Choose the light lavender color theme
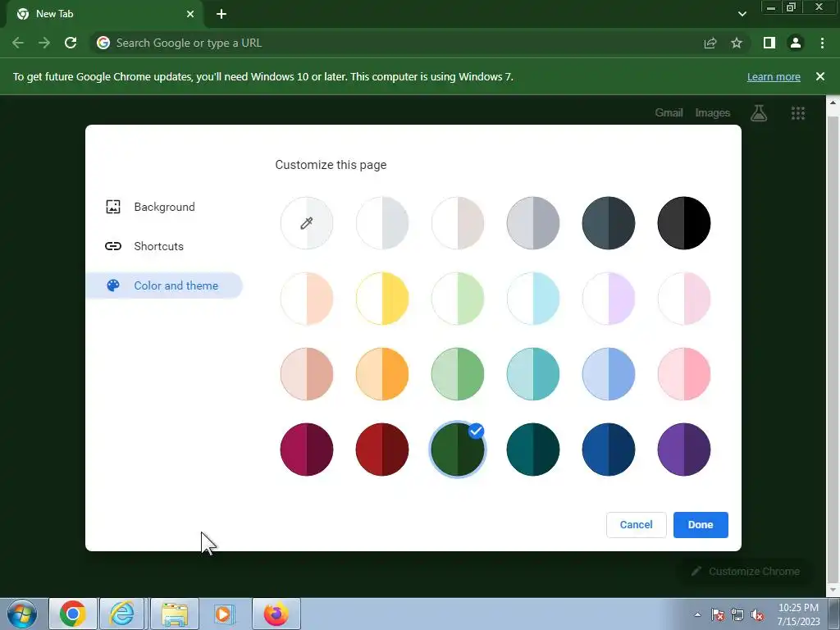 pos(609,299)
